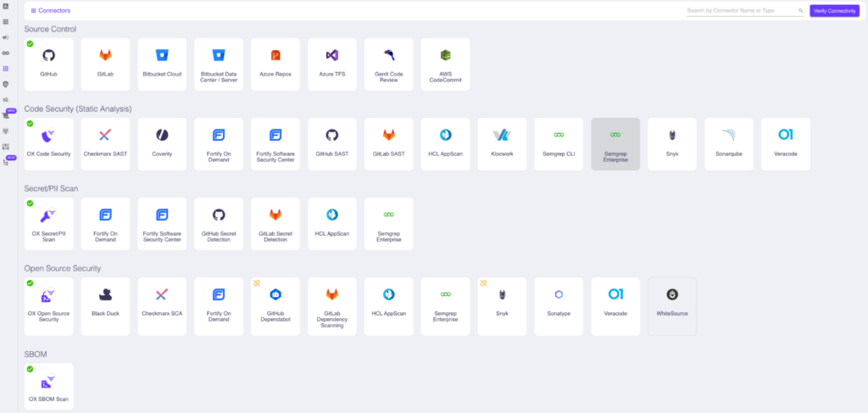Select the GitLab Secret Detection connector
868x413 pixels.
click(275, 224)
